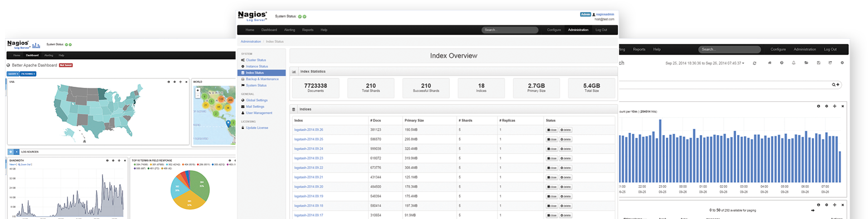Open the folder load icon in right toolbar

click(806, 63)
